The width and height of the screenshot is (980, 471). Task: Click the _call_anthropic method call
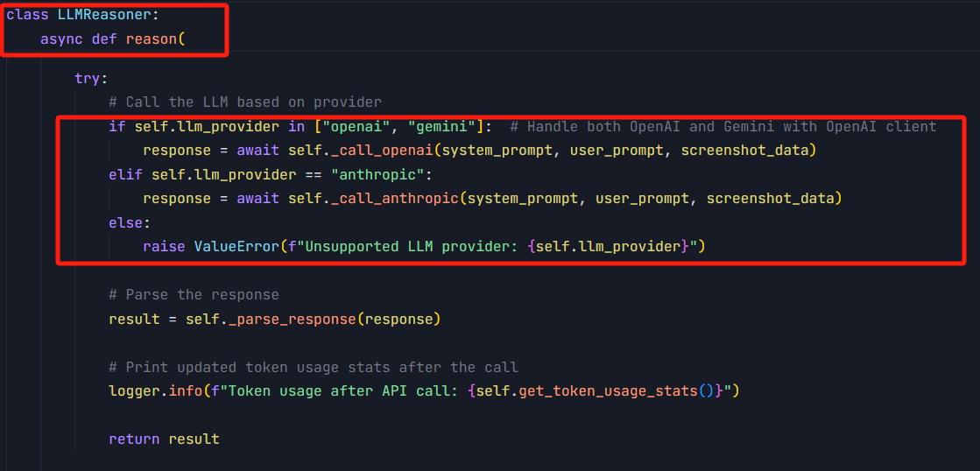[394, 199]
